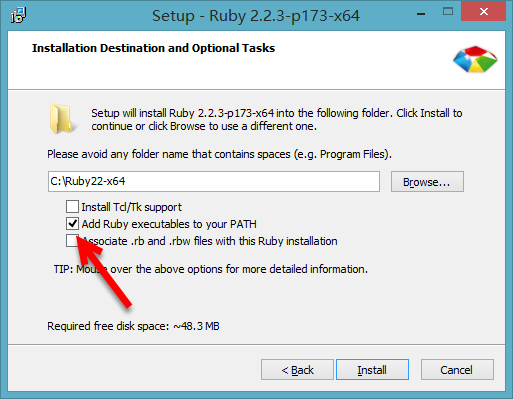Image resolution: width=513 pixels, height=399 pixels.
Task: Click the Required free disk space label
Action: point(133,326)
